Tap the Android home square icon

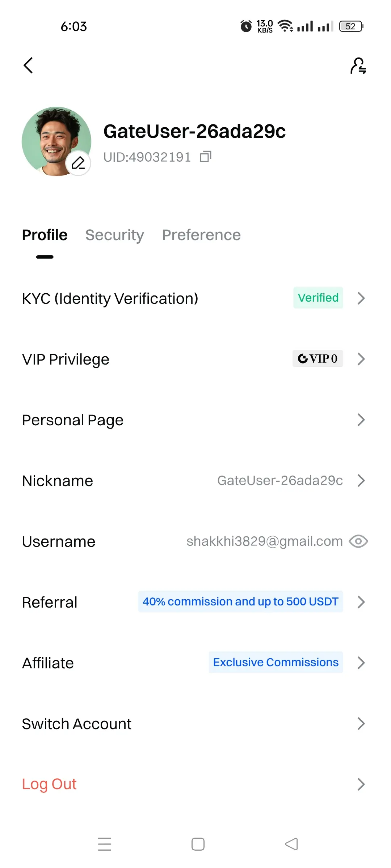click(198, 844)
